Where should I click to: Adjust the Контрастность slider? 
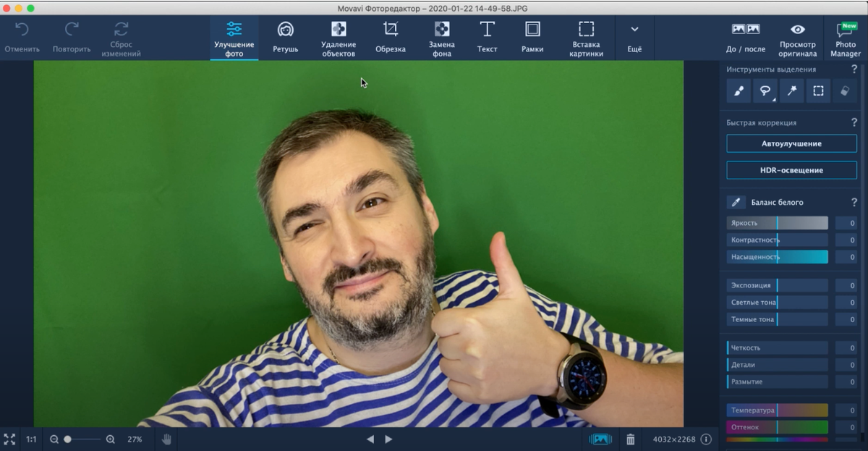coord(778,240)
